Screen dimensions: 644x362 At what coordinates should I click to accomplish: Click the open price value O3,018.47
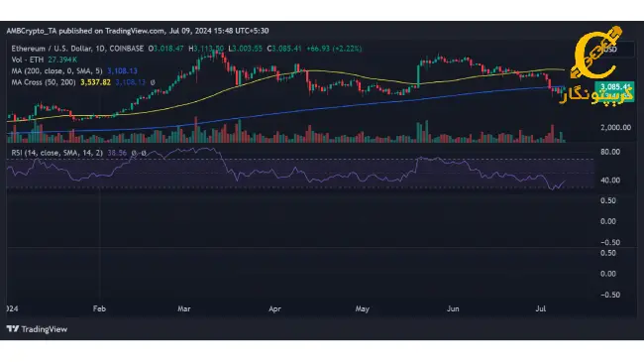tap(165, 49)
